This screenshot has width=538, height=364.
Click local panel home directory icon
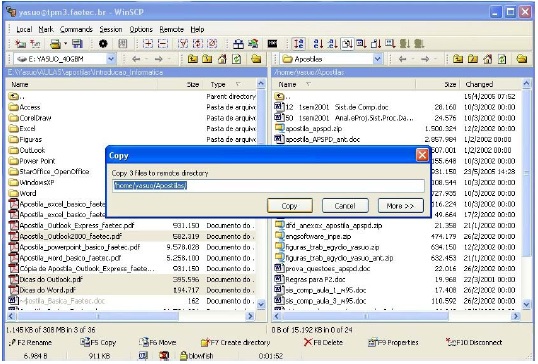pos(222,59)
